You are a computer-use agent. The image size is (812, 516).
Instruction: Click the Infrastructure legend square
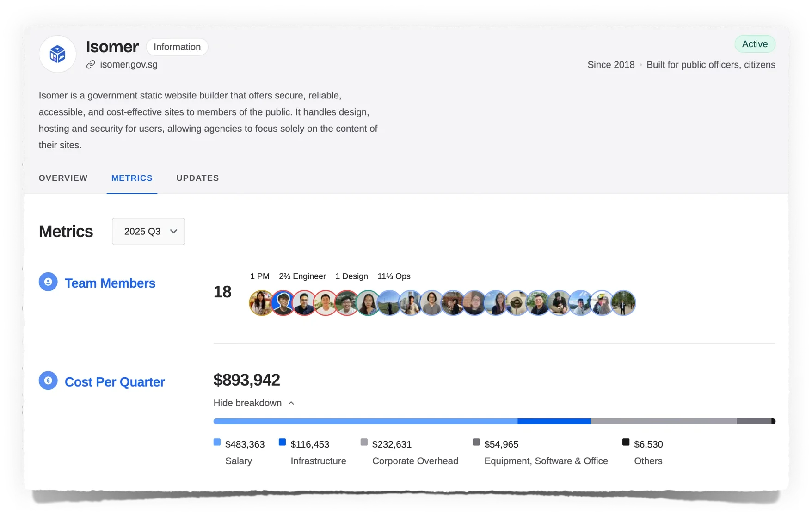[x=282, y=442]
